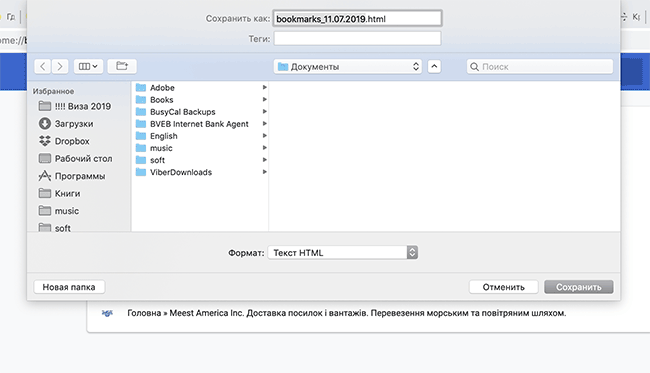Viewport: 650px width, 373px height.
Task: Expand English folder disclosure arrow
Action: pos(264,136)
